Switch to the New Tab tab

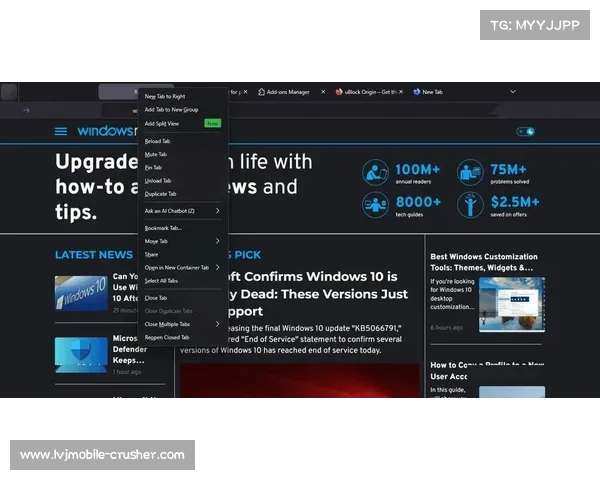coord(432,92)
